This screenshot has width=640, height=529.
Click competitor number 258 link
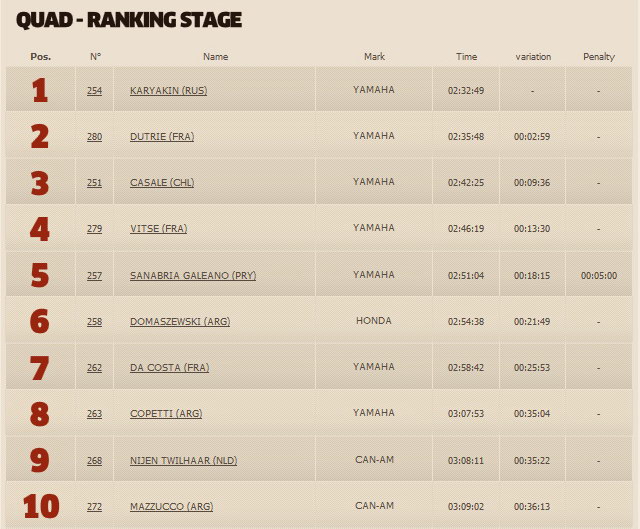coord(94,322)
